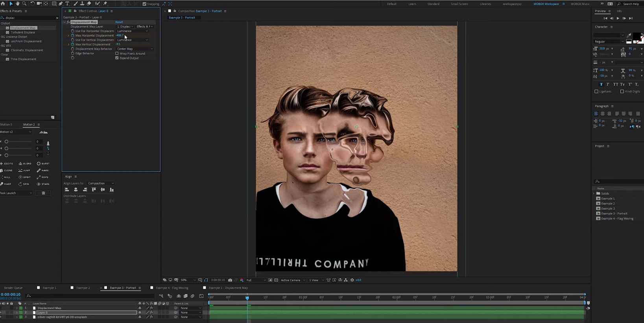Select the Rotation tool
The image size is (644, 323).
[32, 4]
